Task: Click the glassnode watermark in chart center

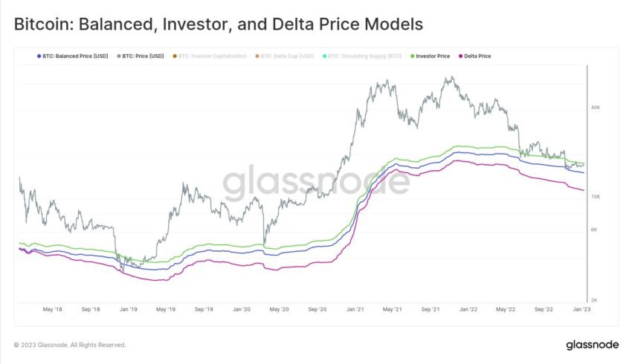Action: pyautogui.click(x=316, y=183)
